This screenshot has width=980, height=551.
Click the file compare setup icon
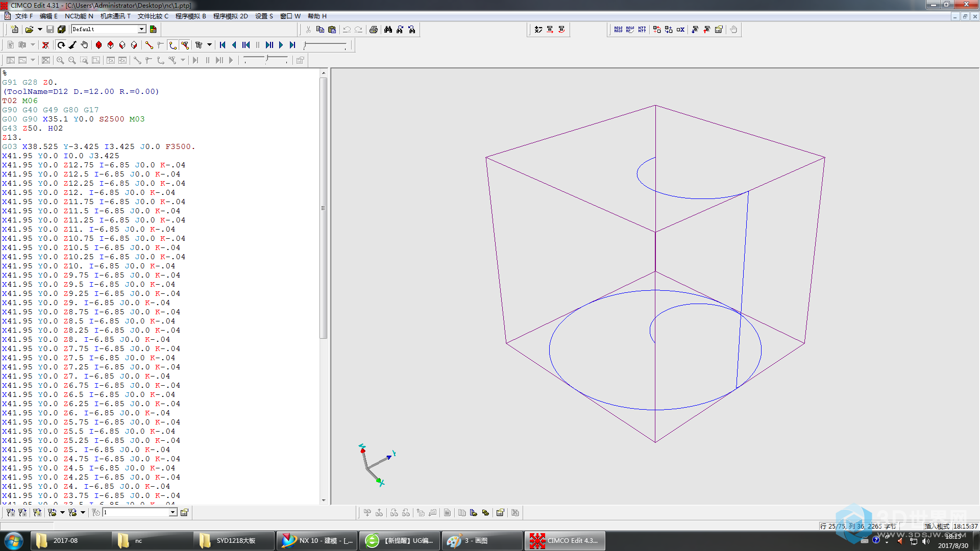point(500,513)
